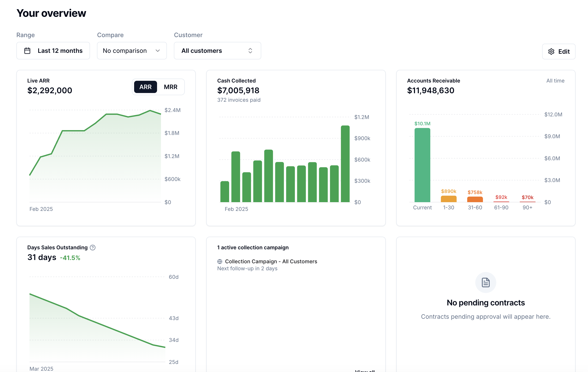This screenshot has width=588, height=372.
Task: Click the calendar icon in Range selector
Action: tap(27, 51)
